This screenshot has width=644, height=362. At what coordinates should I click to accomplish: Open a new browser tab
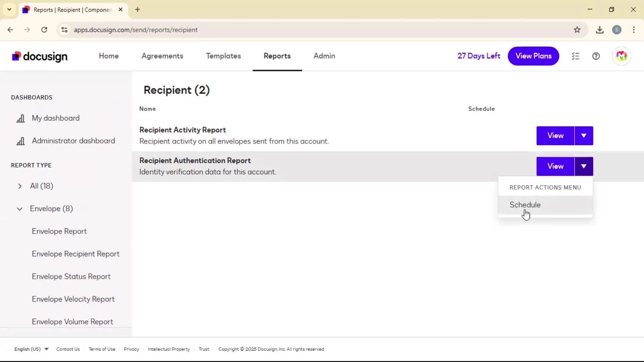click(138, 10)
